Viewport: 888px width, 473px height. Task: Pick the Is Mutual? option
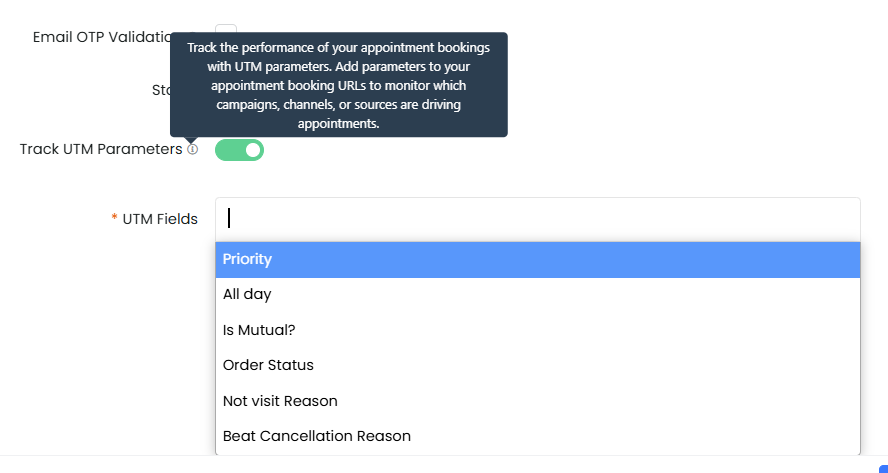[537, 330]
